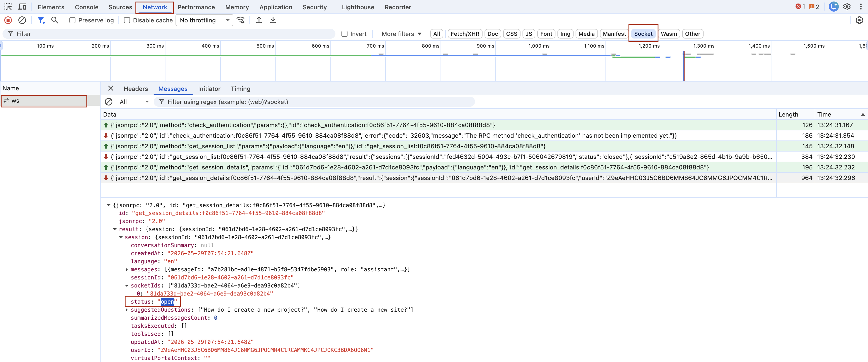
Task: Collapse the socketIds array
Action: pyautogui.click(x=127, y=286)
